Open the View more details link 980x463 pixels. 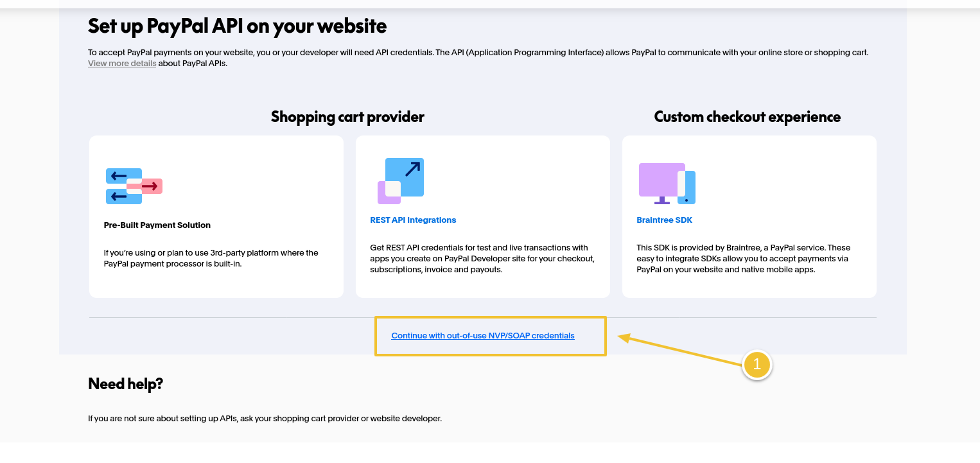tap(122, 64)
